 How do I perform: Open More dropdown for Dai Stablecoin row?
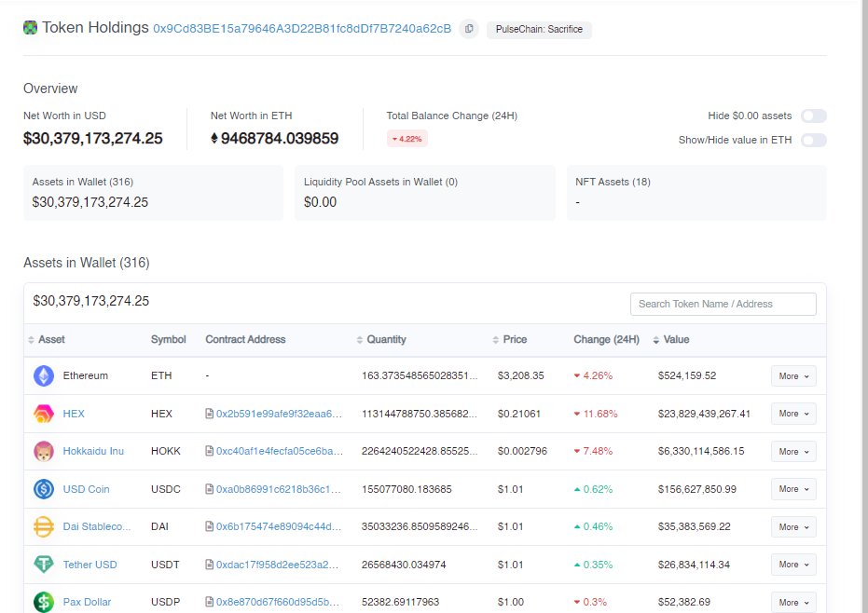[x=793, y=526]
